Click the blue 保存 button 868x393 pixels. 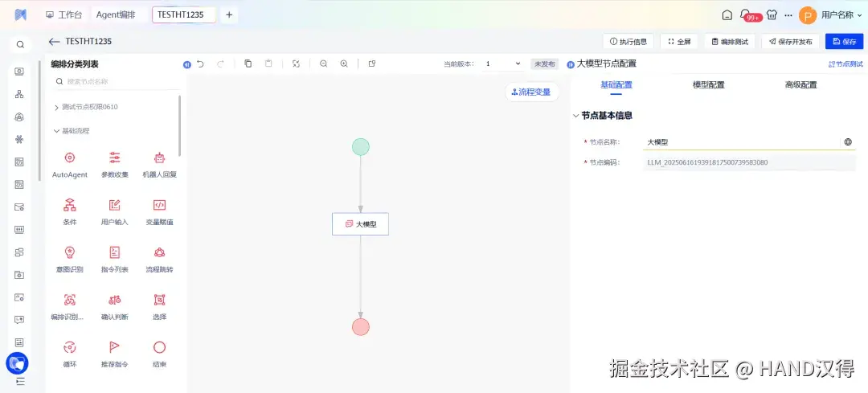pyautogui.click(x=844, y=42)
